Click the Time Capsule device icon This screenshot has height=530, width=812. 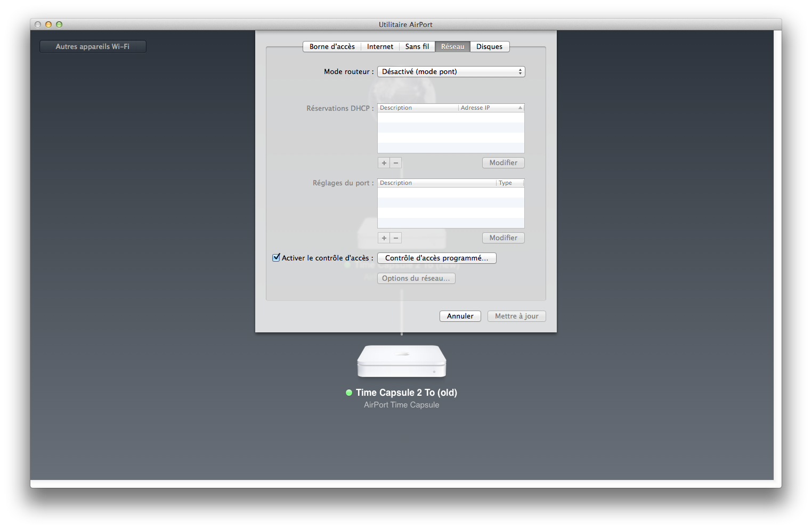402,362
